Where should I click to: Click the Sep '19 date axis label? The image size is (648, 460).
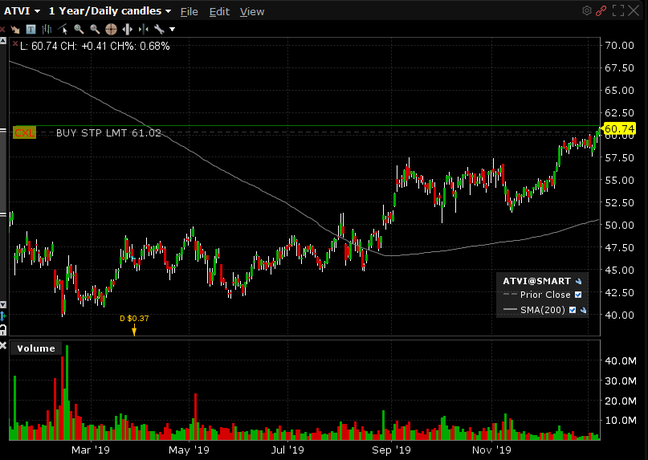[x=391, y=450]
